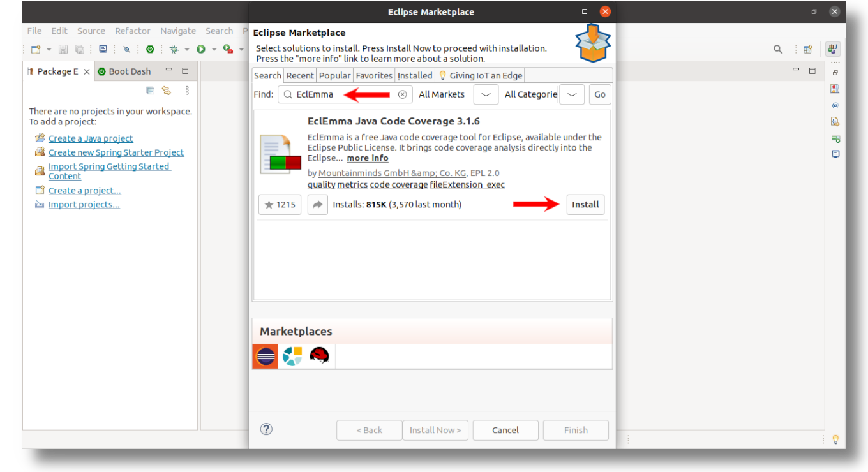Select the Java perspective button

[x=832, y=49]
